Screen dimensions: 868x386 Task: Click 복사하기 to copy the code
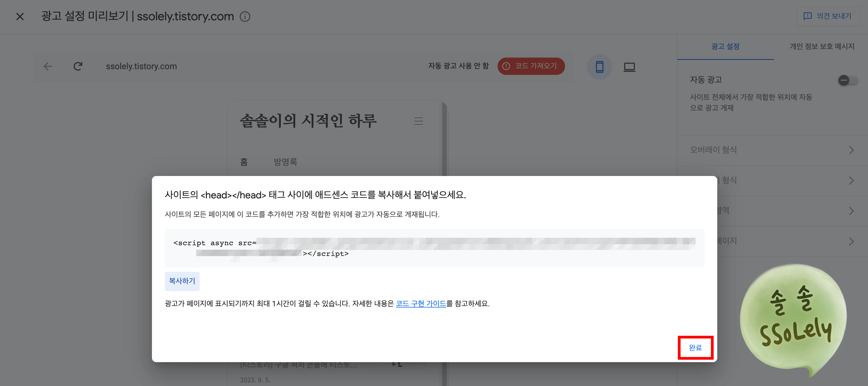[x=182, y=281]
